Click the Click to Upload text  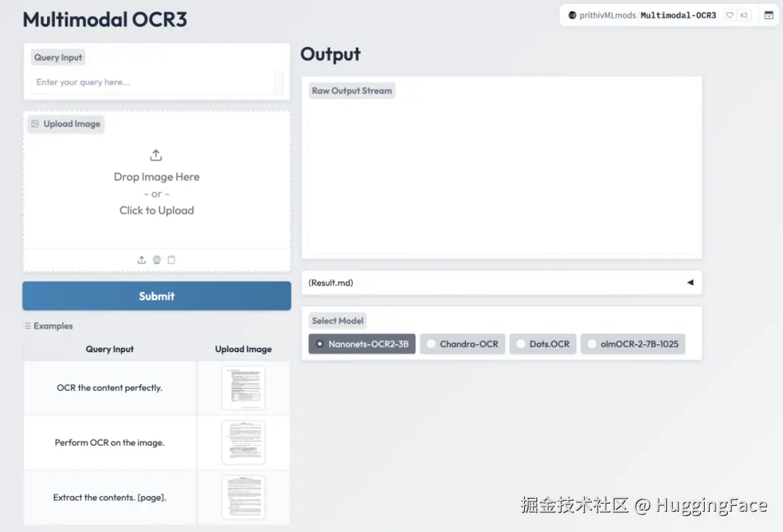click(157, 211)
